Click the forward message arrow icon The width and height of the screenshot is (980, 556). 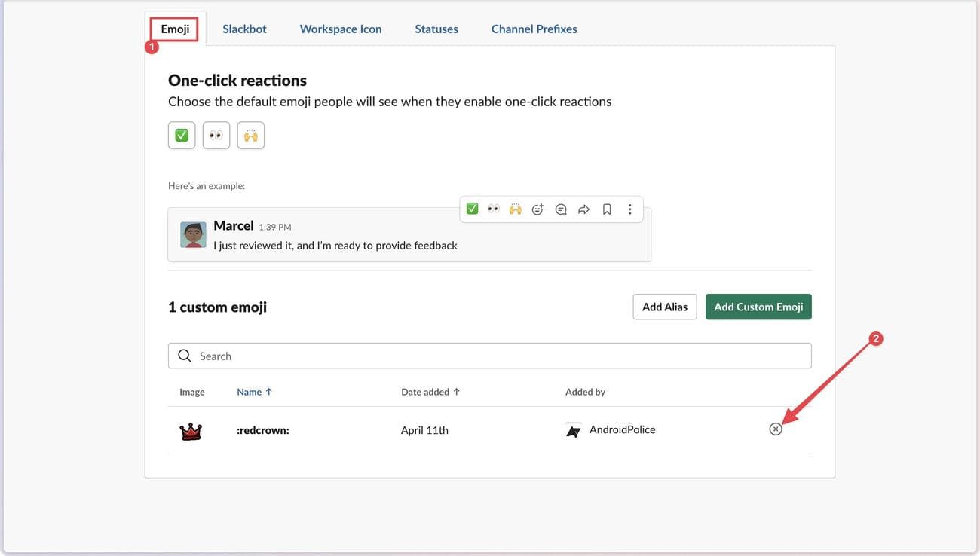(583, 209)
